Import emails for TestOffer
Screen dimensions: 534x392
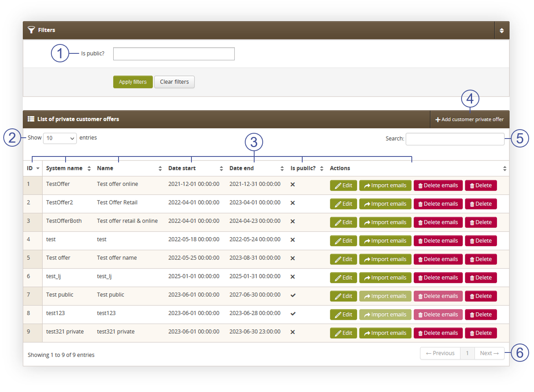[385, 185]
